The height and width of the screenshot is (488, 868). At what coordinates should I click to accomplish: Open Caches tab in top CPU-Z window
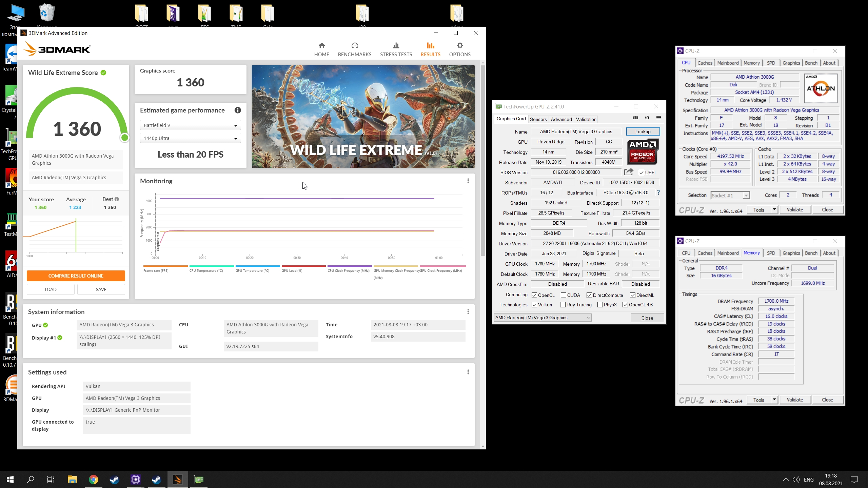(x=705, y=63)
